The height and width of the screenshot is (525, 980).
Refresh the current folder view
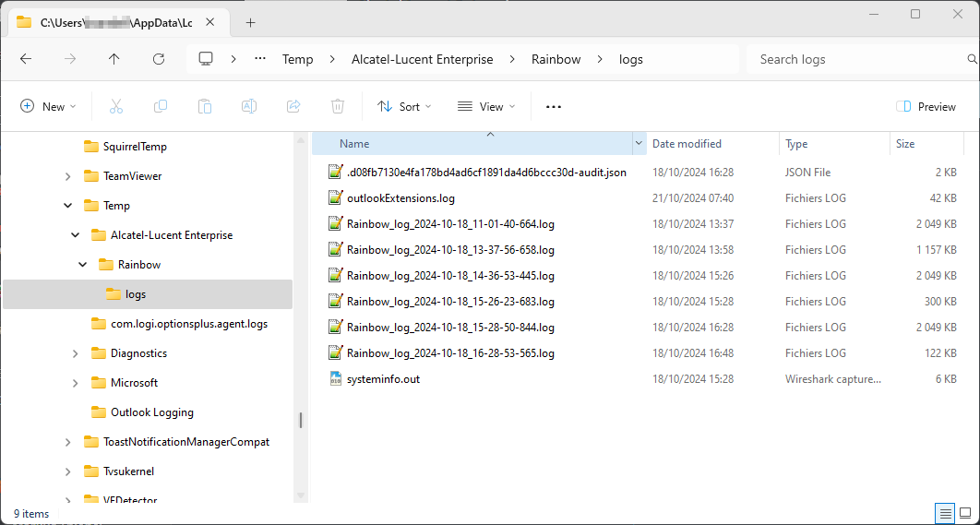click(159, 59)
